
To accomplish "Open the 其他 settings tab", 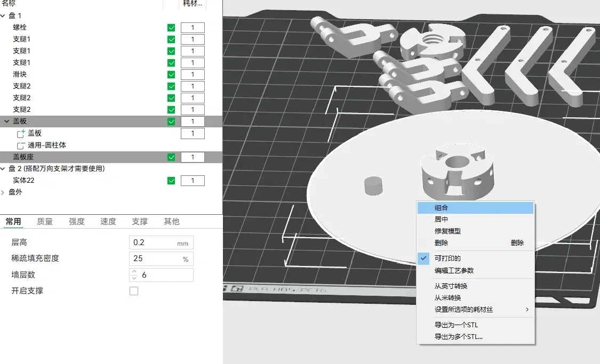I will pyautogui.click(x=171, y=221).
